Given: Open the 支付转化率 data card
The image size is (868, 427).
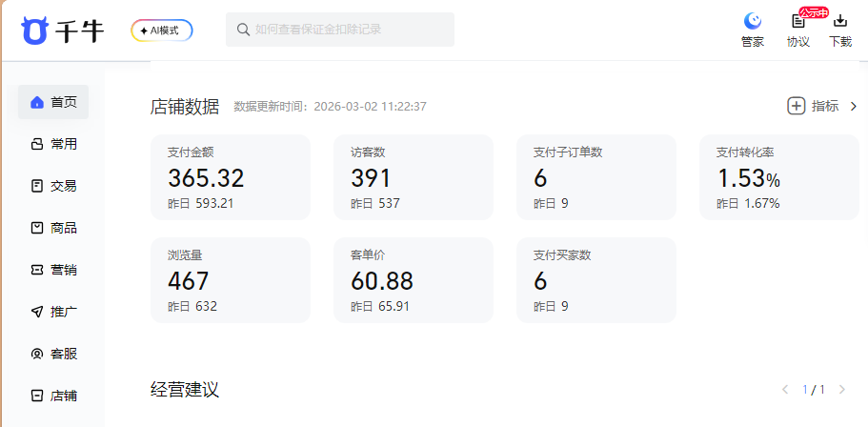Looking at the screenshot, I should [x=778, y=177].
